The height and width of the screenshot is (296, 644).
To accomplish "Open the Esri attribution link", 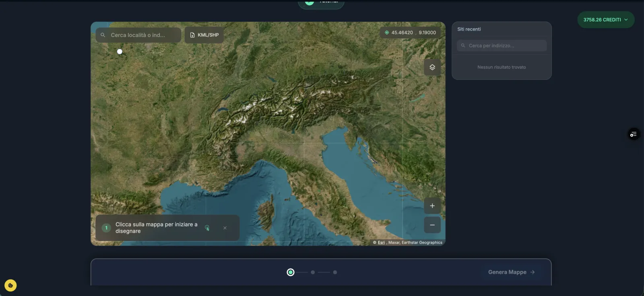I will 381,242.
